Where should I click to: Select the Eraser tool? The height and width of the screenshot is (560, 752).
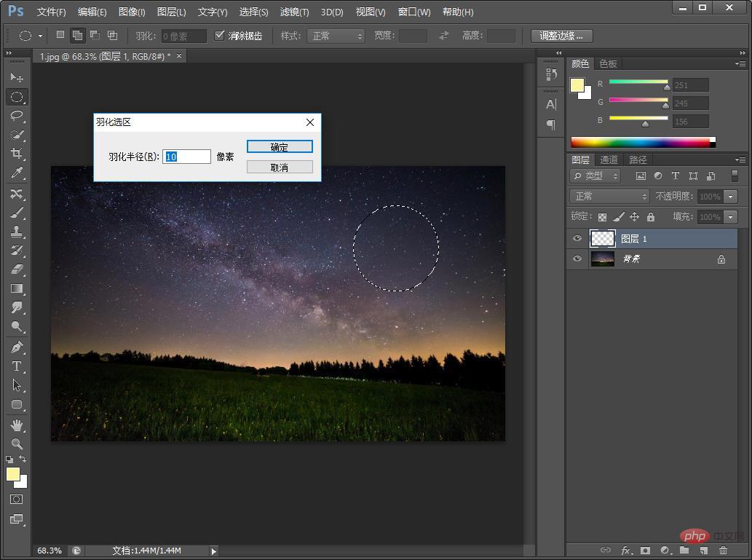(x=17, y=269)
